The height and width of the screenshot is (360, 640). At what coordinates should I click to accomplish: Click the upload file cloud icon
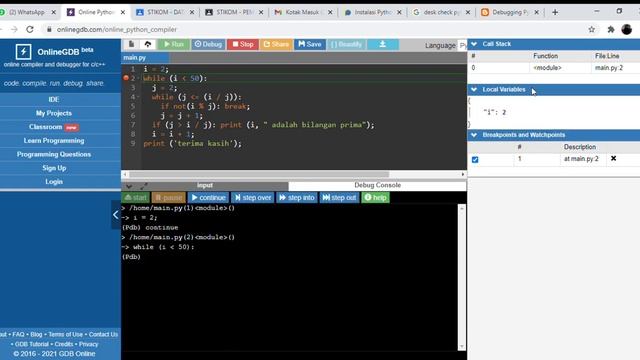148,44
